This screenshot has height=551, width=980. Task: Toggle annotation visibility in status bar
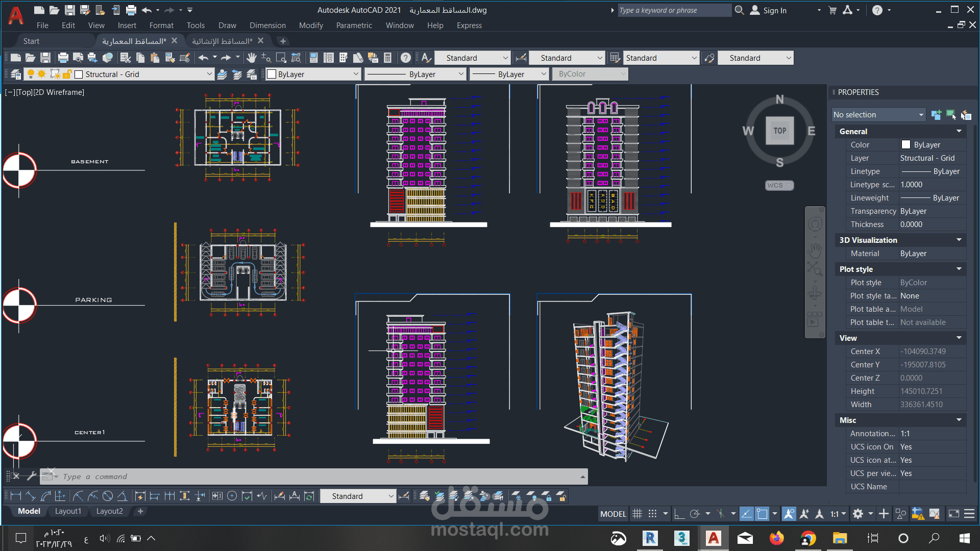(x=789, y=514)
